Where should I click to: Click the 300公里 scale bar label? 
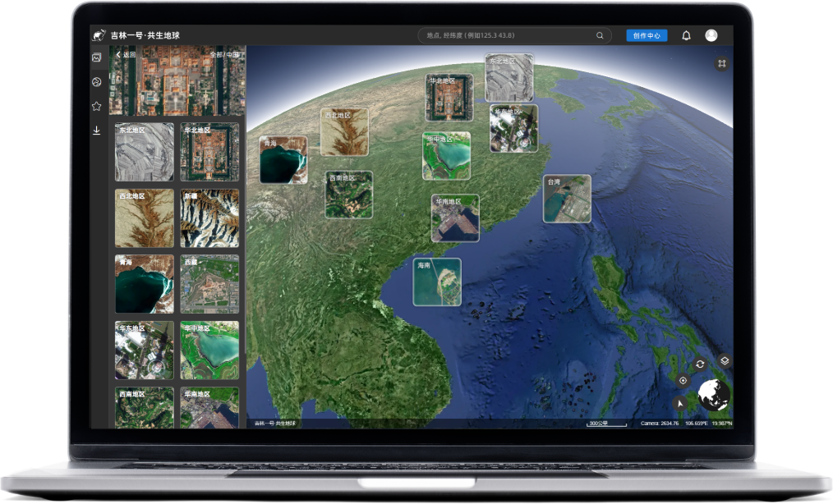coord(599,424)
